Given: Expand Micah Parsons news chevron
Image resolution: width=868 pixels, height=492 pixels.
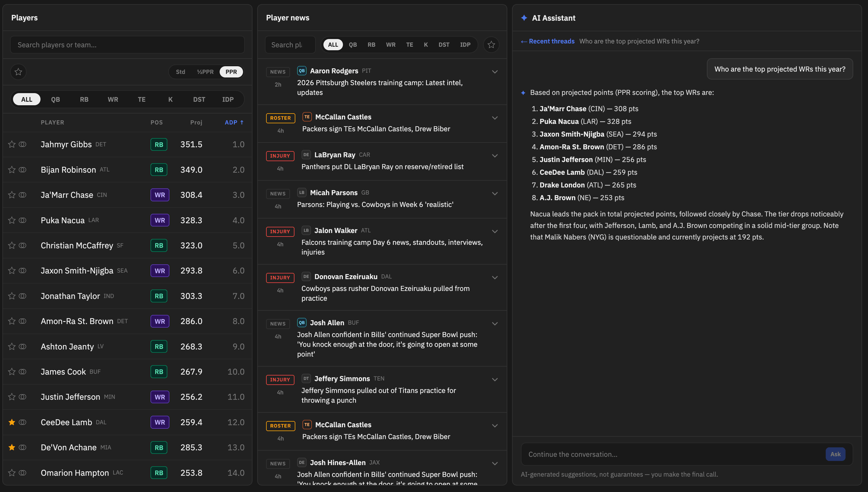Looking at the screenshot, I should (x=495, y=194).
